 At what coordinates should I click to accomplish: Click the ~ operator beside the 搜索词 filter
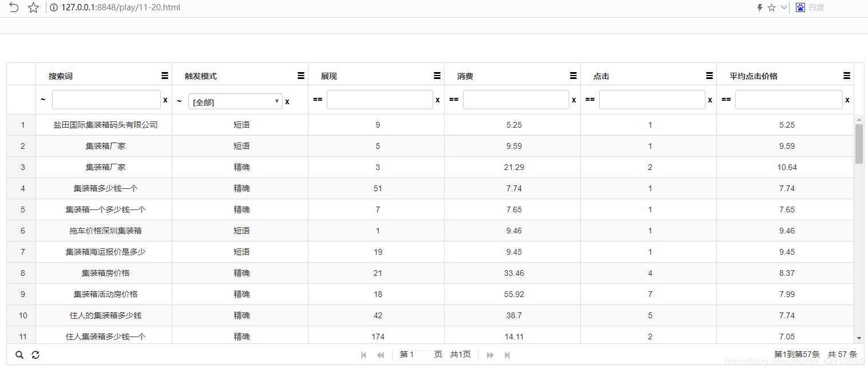pos(42,99)
